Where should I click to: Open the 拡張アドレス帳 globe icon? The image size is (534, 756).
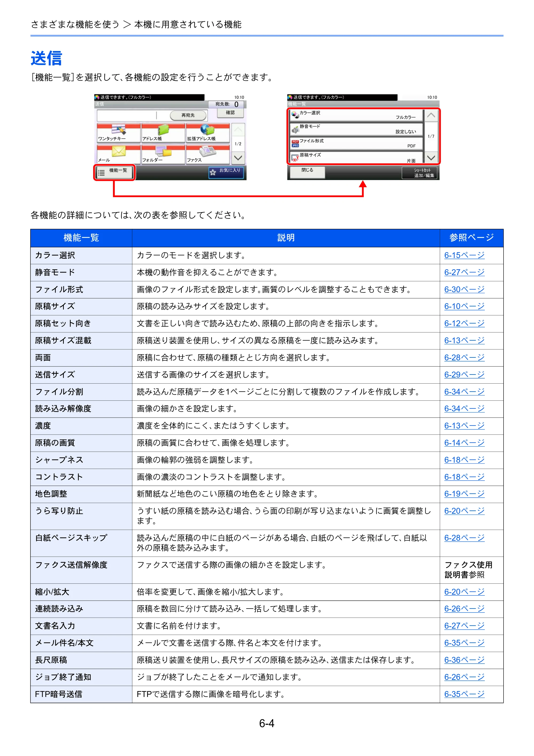pos(208,133)
